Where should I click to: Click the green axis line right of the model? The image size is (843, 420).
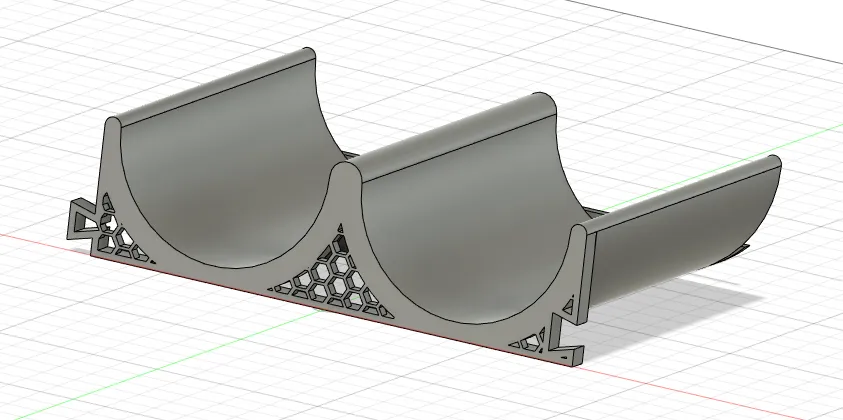700,192
